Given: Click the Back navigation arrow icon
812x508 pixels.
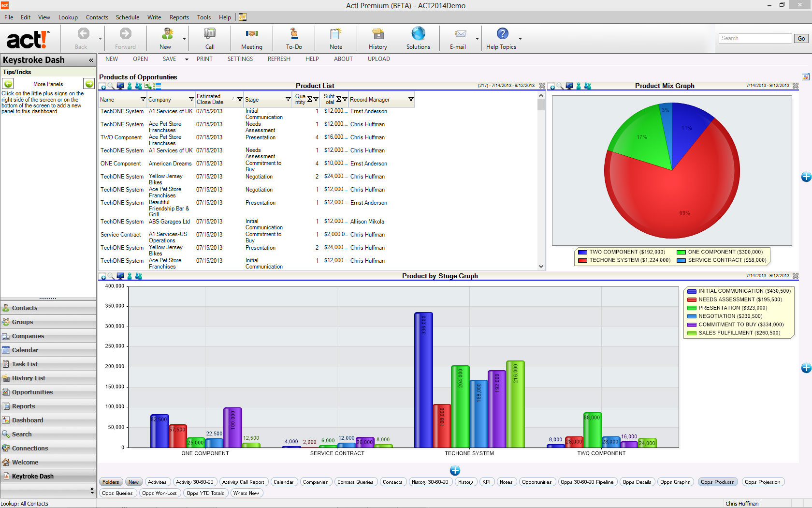Looking at the screenshot, I should pos(83,33).
